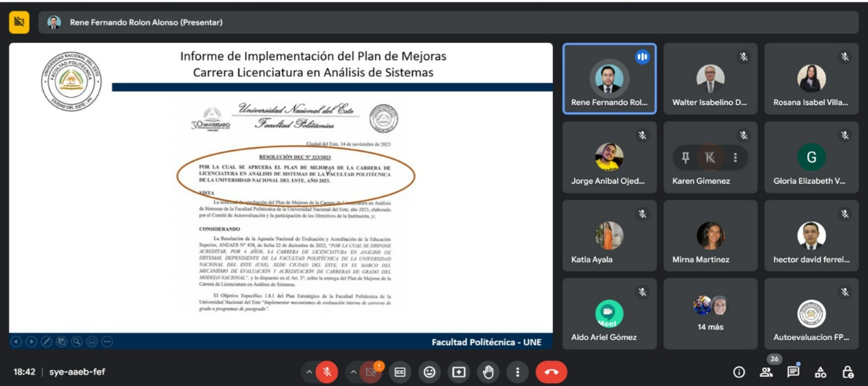
Task: Click the meeting code 'sye-aaeb-fef'
Action: point(77,372)
